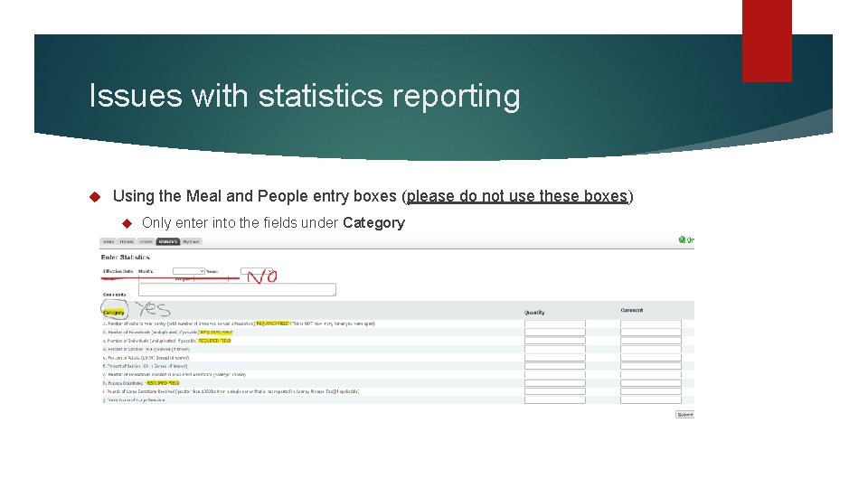The width and height of the screenshot is (868, 488).
Task: Click Comment field for Number of Individuals
Action: (x=650, y=341)
